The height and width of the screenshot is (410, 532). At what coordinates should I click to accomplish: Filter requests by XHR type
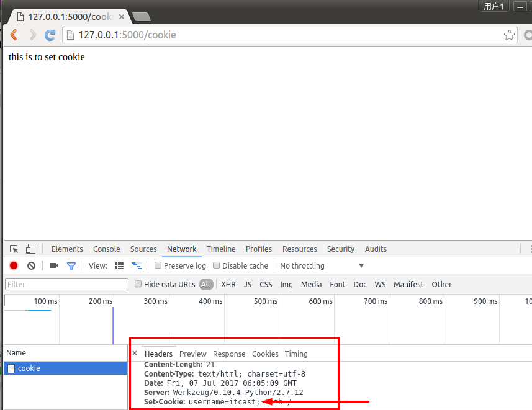[228, 285]
